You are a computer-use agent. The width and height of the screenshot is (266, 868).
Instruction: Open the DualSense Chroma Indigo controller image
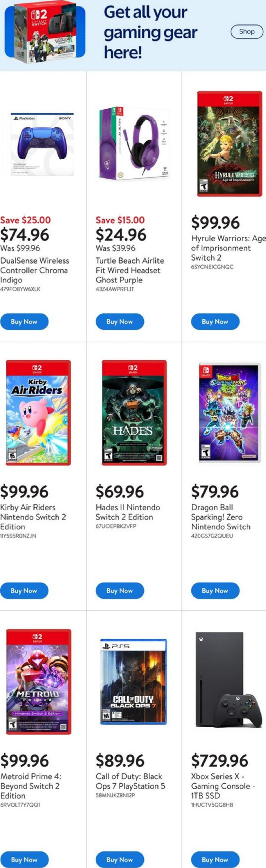[42, 145]
